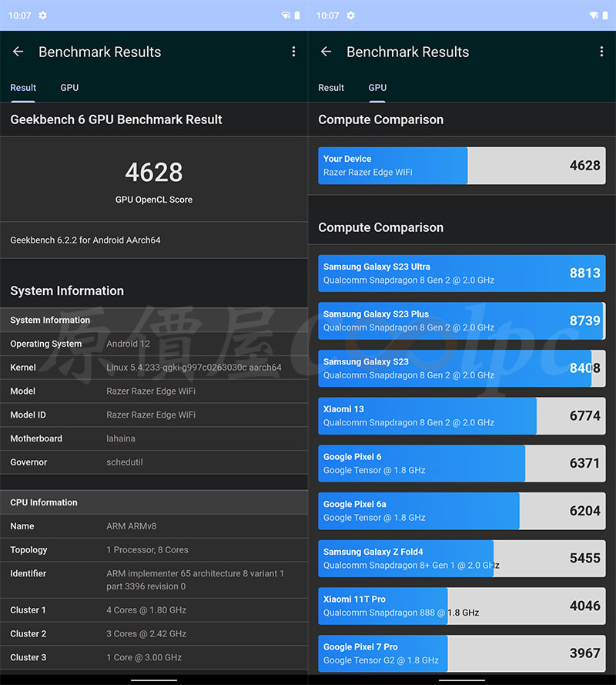Tap Samsung Galaxy Z Fold4 comparison bar
616x685 pixels.
click(x=462, y=559)
